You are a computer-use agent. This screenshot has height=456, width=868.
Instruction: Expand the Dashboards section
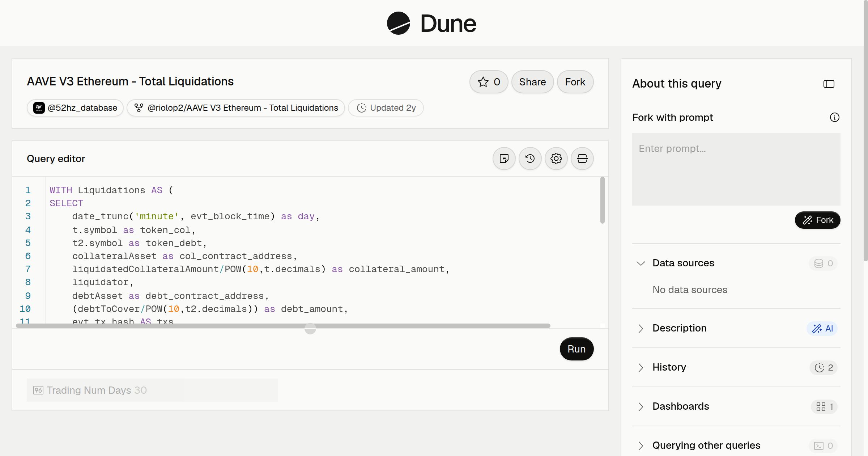pos(641,406)
